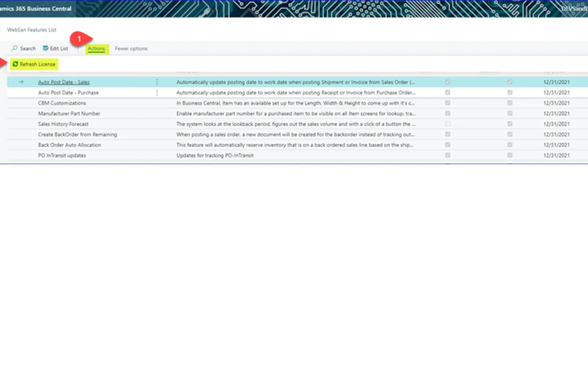Click the Refresh License button label
Viewport: 588px width, 368px height.
37,64
